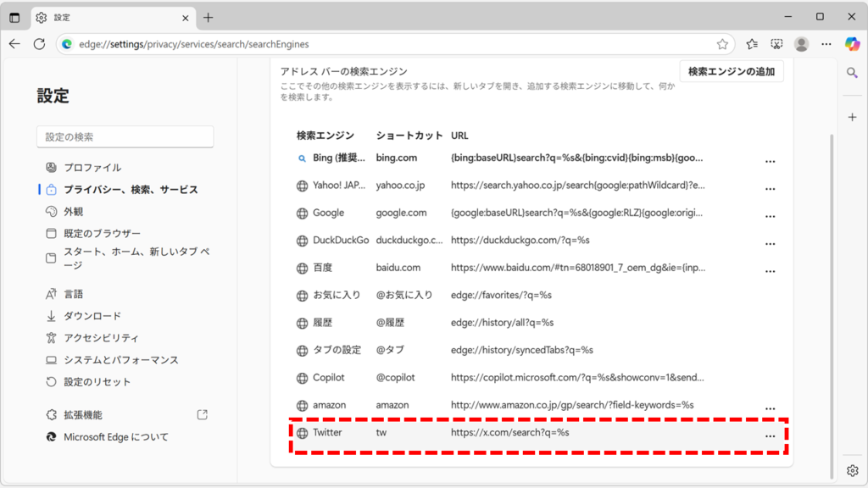Image resolution: width=868 pixels, height=488 pixels.
Task: Open the tab actions menu icon
Action: (14, 18)
